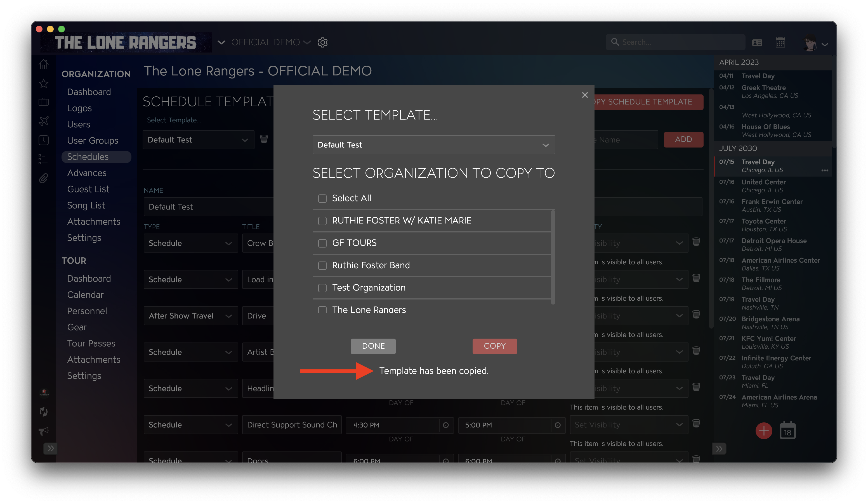Check RUTHIE FOSTER W/ KATIE MARIE
Image resolution: width=868 pixels, height=504 pixels.
(322, 221)
